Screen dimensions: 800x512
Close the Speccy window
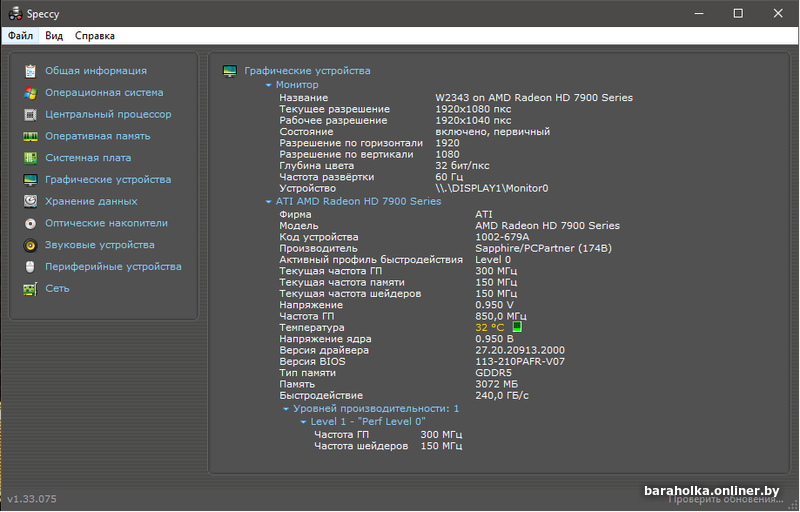(x=778, y=13)
